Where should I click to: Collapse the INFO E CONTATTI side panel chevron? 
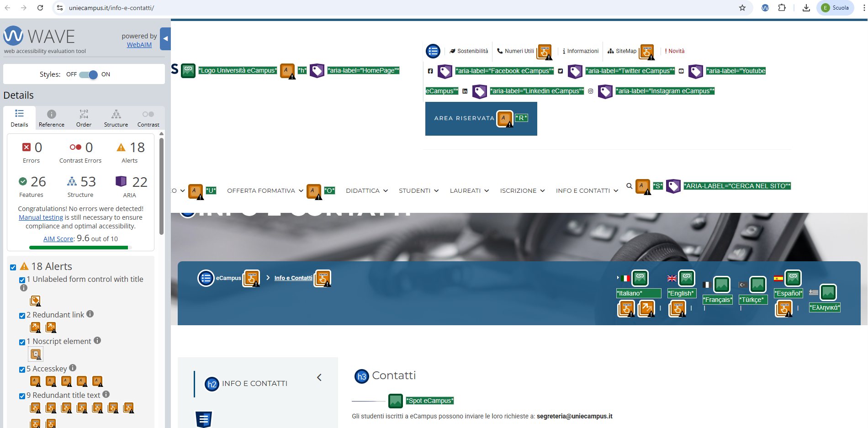tap(319, 377)
